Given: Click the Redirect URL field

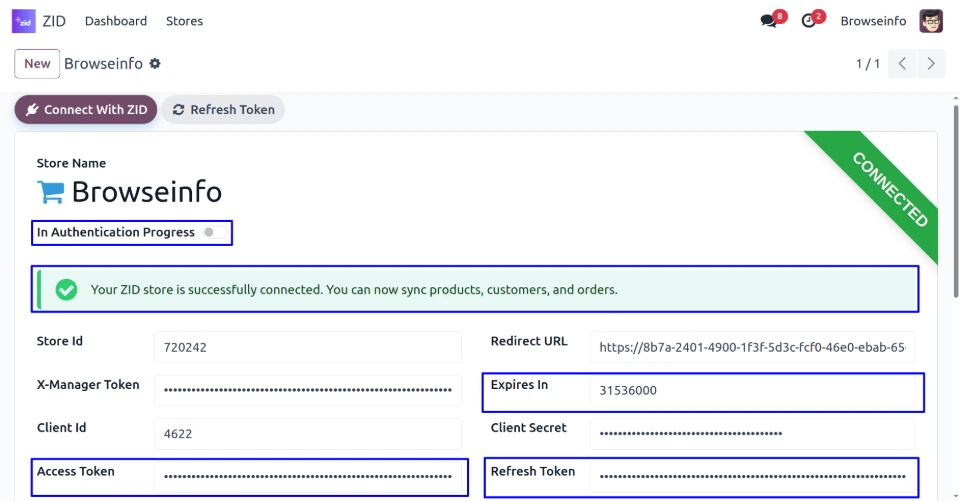Looking at the screenshot, I should [752, 348].
